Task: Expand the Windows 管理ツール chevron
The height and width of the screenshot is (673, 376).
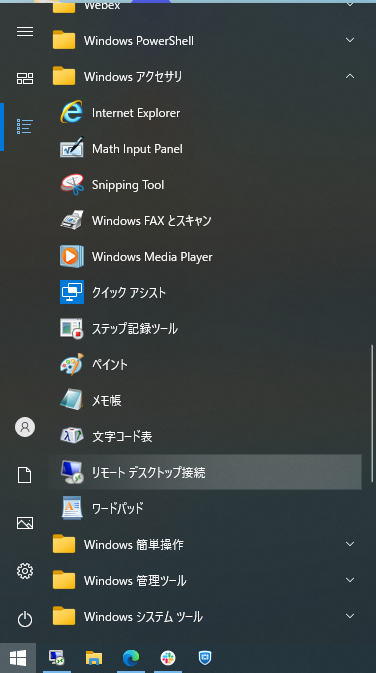Action: pyautogui.click(x=350, y=580)
